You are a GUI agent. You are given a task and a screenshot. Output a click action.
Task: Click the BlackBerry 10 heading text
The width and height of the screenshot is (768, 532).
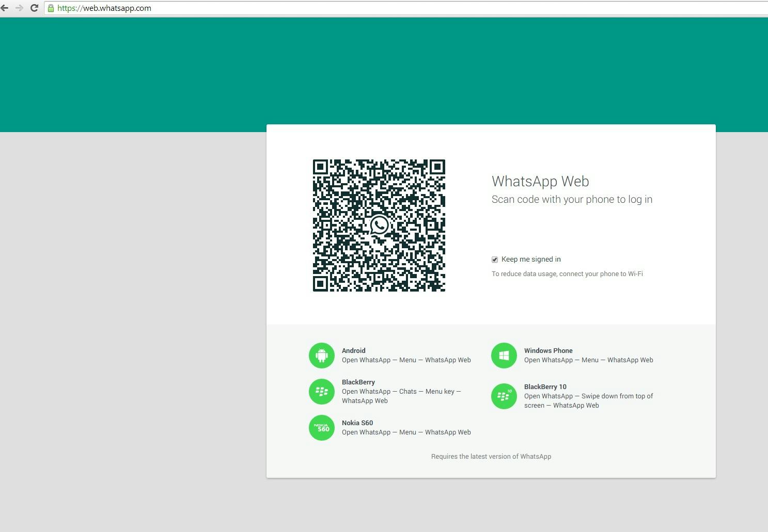tap(545, 387)
